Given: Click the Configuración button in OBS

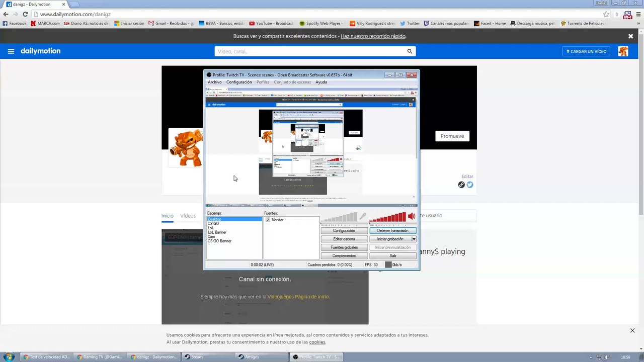Looking at the screenshot, I should [344, 231].
